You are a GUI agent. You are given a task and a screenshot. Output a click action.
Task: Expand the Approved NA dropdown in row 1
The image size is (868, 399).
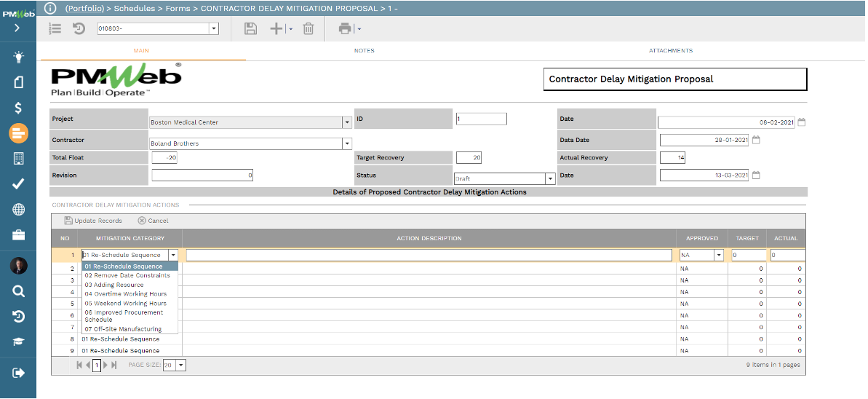719,255
